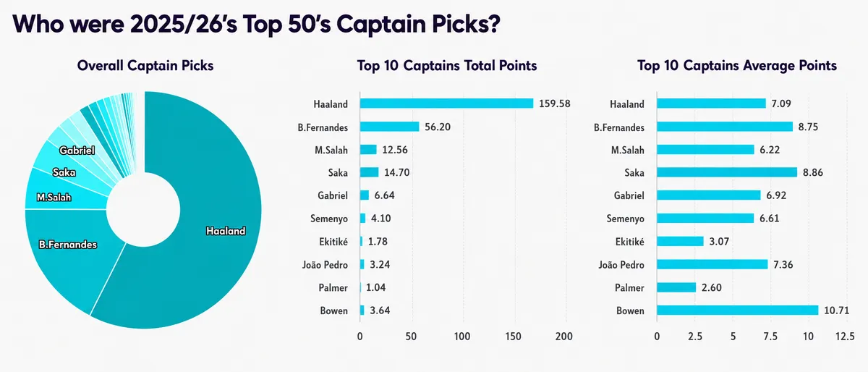Click Gabriel's 6.92 average points bar

coord(709,195)
